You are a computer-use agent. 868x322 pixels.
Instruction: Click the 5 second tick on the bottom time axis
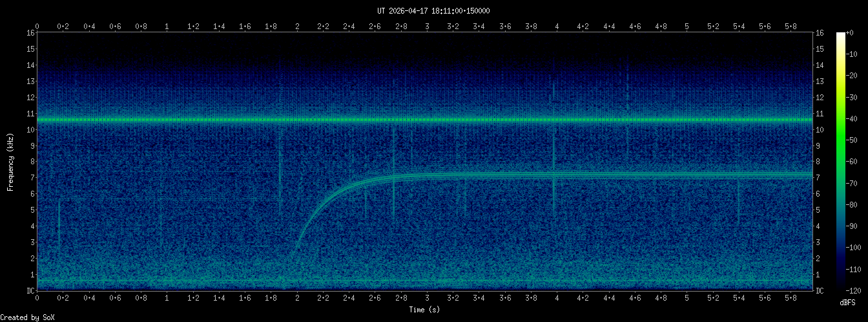pyautogui.click(x=687, y=299)
